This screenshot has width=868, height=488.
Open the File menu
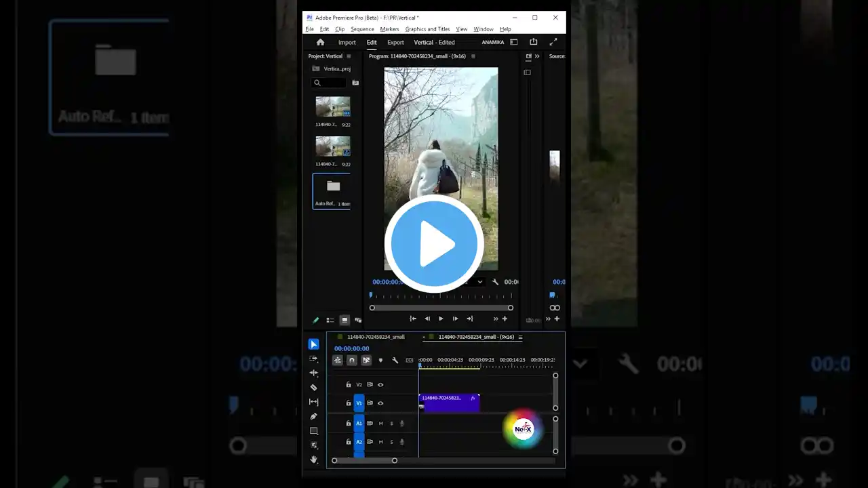coord(310,29)
